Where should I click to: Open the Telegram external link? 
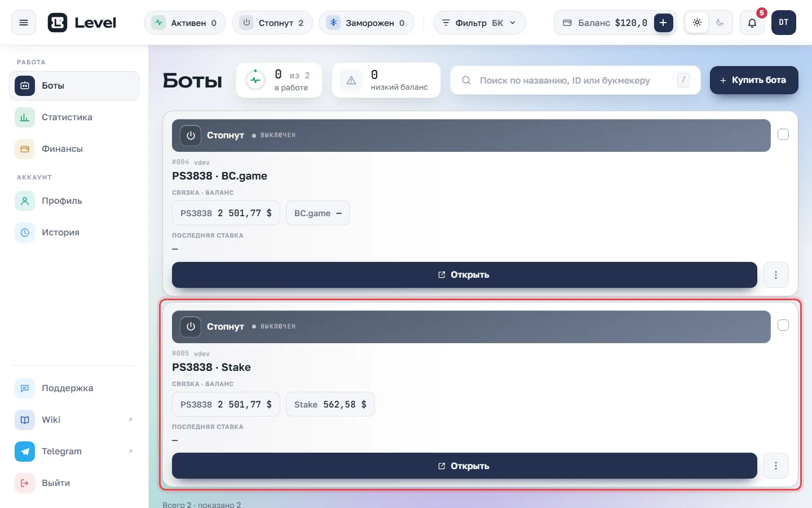[x=74, y=452]
